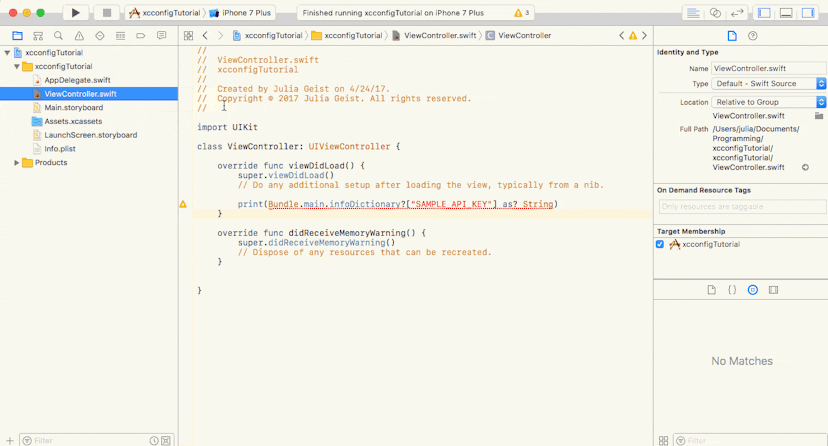Collapse the xcconfigTutorial project root
The image size is (828, 446).
click(x=7, y=53)
